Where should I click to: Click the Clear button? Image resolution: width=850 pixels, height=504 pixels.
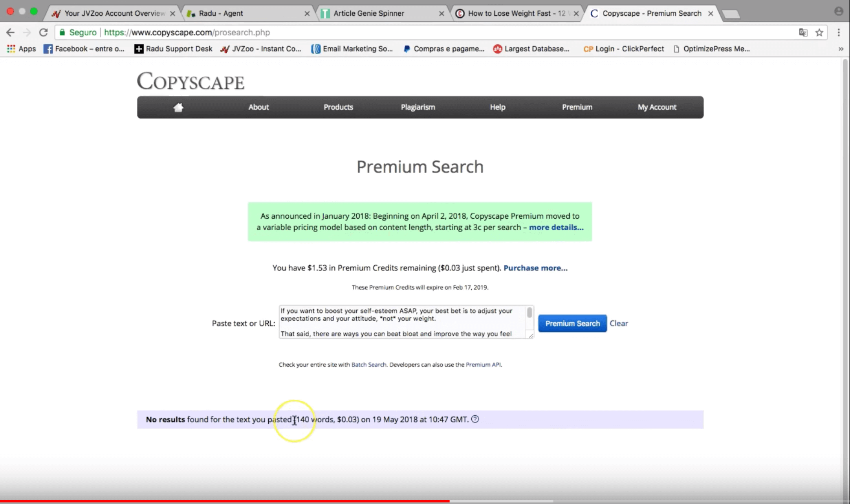[619, 323]
